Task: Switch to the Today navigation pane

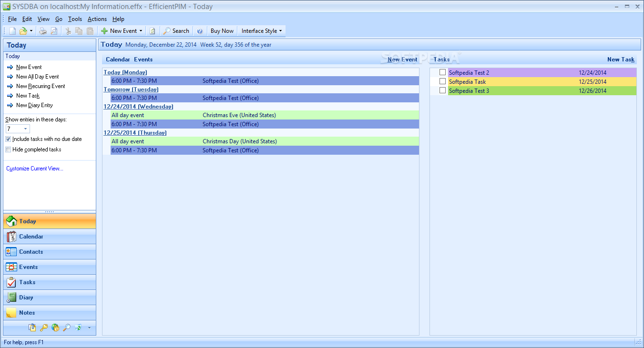Action: 50,221
